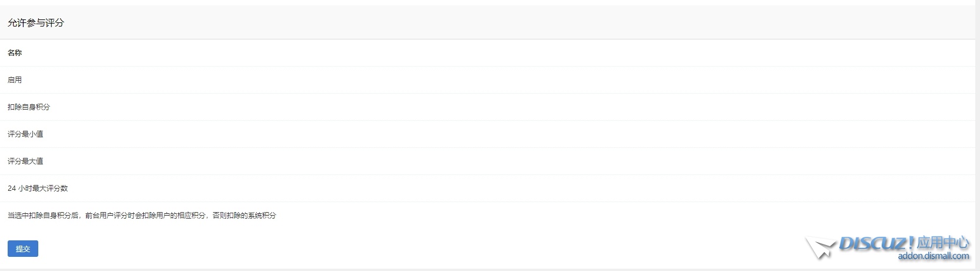The height and width of the screenshot is (271, 980).
Task: Click the 前台用户评分 phrase in the note
Action: 107,216
